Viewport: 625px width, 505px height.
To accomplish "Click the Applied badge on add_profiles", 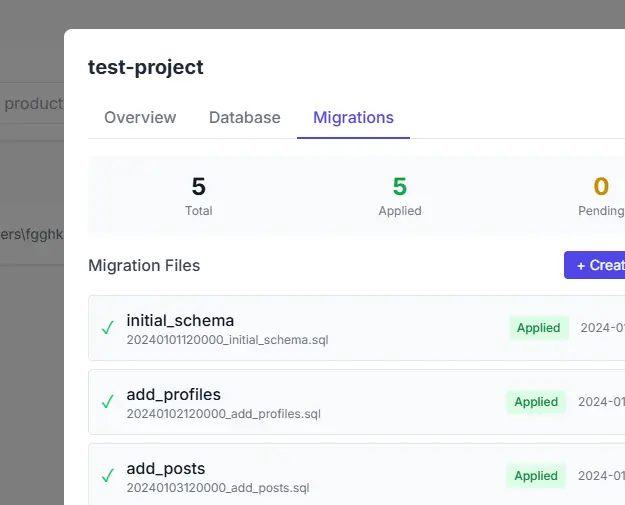I will [x=536, y=402].
